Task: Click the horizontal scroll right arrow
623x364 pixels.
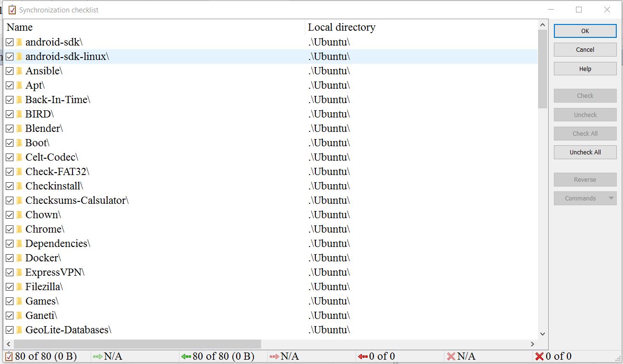Action: [532, 344]
